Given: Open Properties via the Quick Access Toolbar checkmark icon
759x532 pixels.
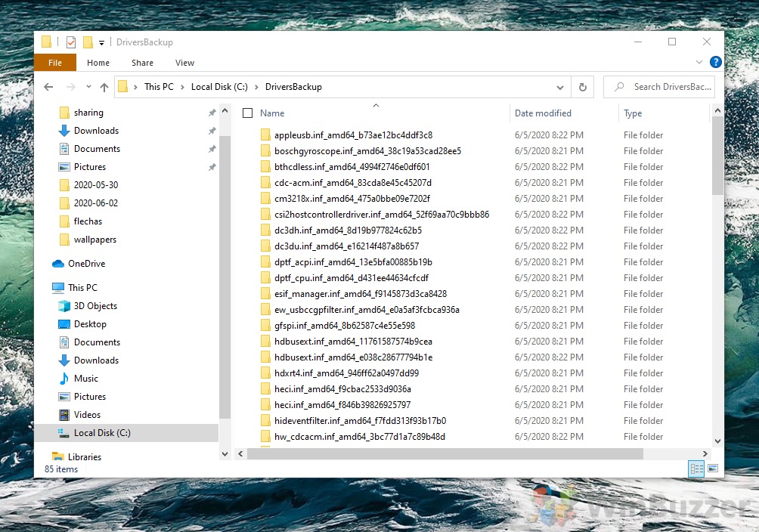Looking at the screenshot, I should coord(70,42).
